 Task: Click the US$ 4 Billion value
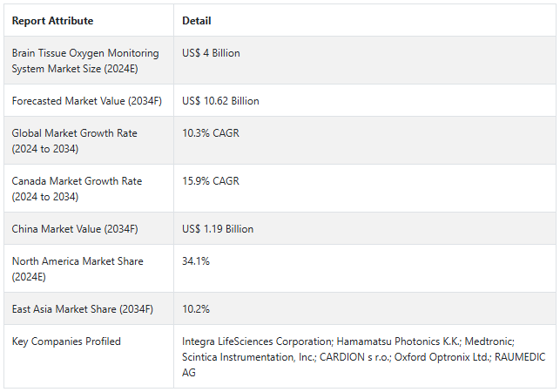click(x=211, y=53)
